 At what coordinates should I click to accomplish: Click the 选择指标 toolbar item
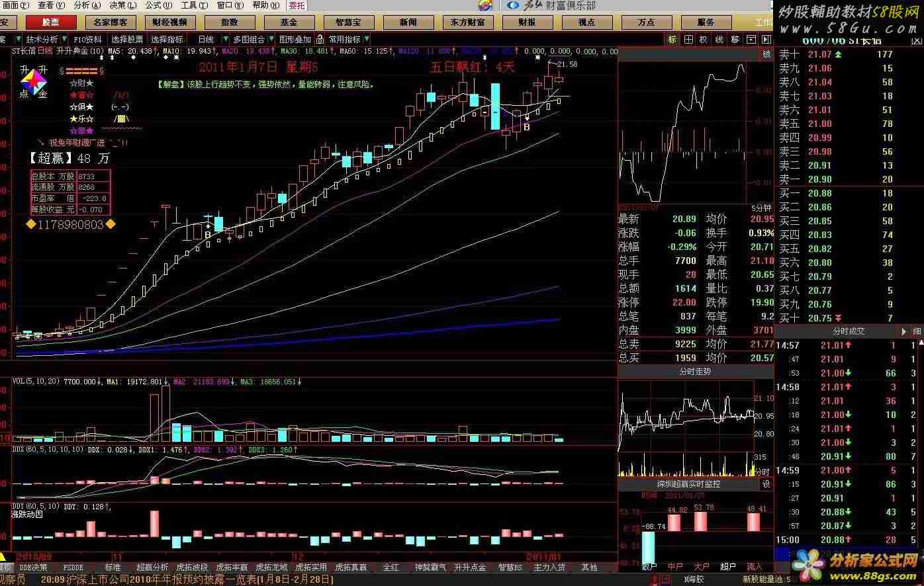pyautogui.click(x=167, y=40)
